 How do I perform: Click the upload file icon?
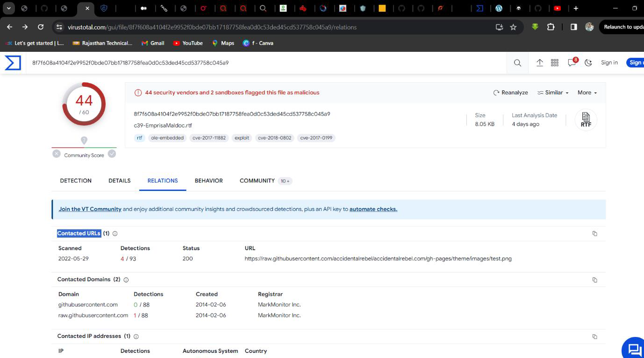point(539,63)
